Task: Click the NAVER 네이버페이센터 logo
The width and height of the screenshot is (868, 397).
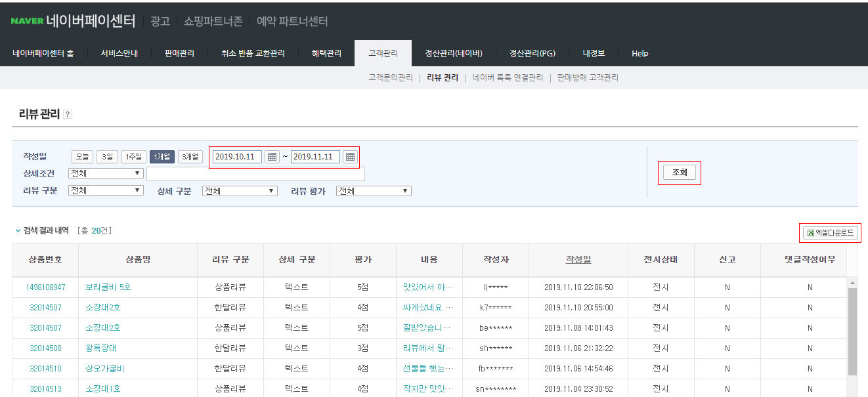Action: click(x=73, y=21)
